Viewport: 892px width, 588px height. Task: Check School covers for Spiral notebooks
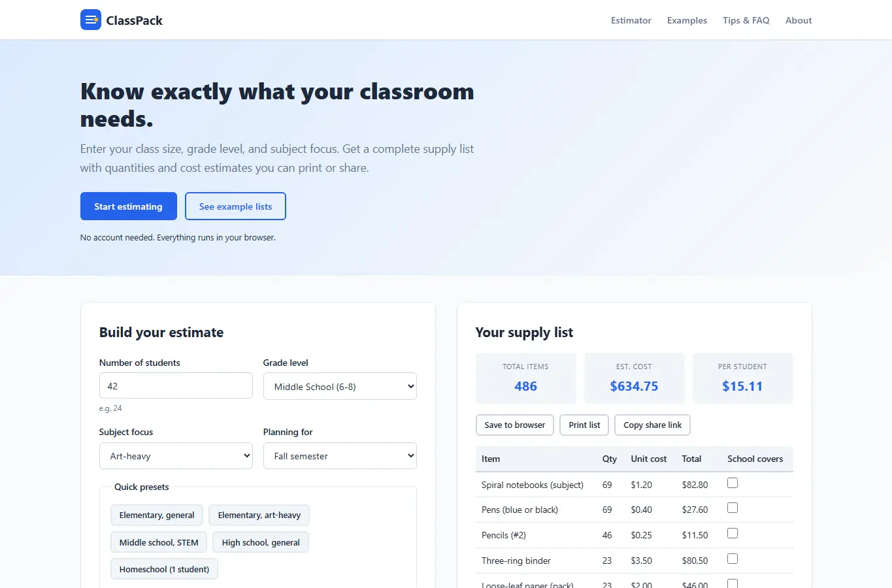[733, 483]
